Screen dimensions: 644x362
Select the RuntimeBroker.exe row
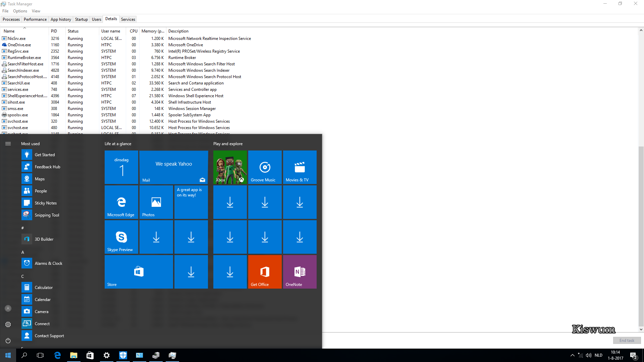(319, 57)
